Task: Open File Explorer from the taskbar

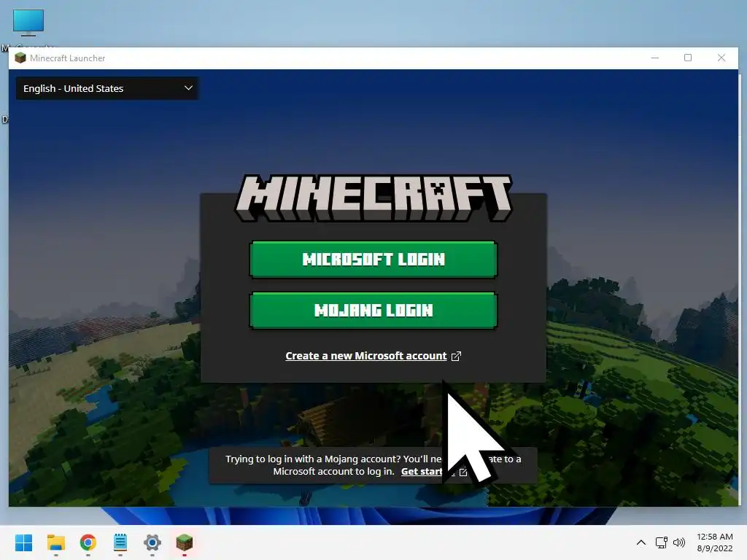Action: coord(55,542)
